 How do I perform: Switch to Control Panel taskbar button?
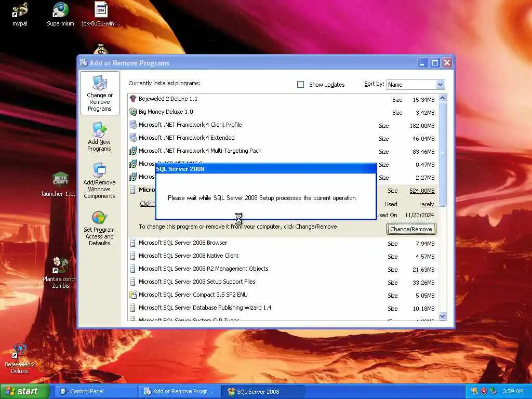coord(95,391)
